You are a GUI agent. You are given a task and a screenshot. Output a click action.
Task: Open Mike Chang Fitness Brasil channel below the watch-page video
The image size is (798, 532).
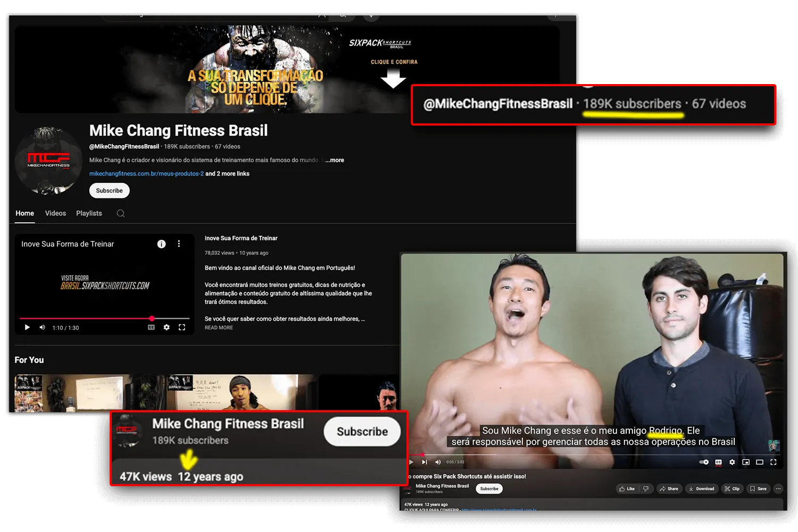click(x=442, y=486)
